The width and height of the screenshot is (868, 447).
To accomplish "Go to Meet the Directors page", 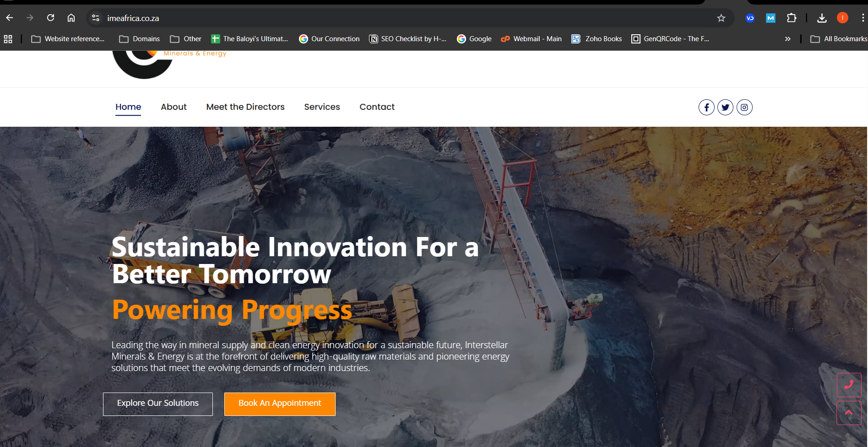I will point(245,107).
